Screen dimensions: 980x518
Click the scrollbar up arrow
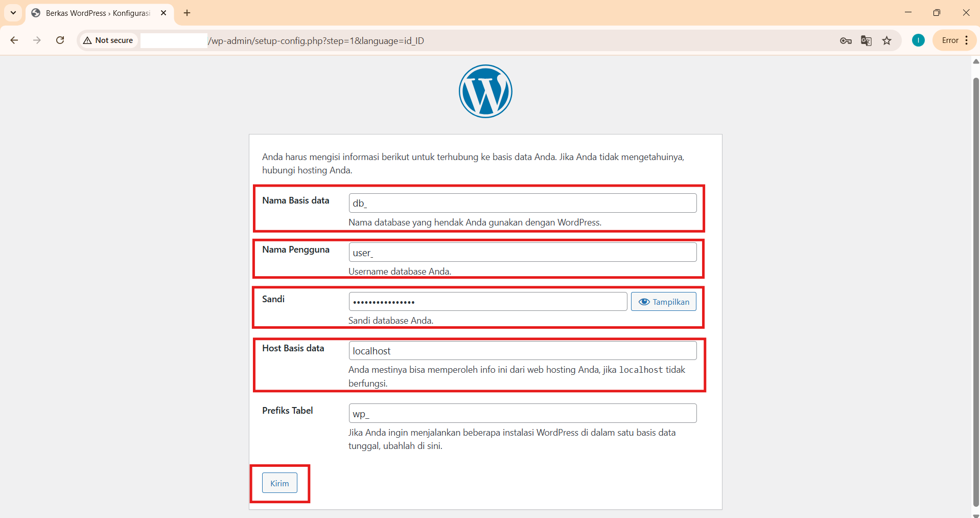coord(975,62)
